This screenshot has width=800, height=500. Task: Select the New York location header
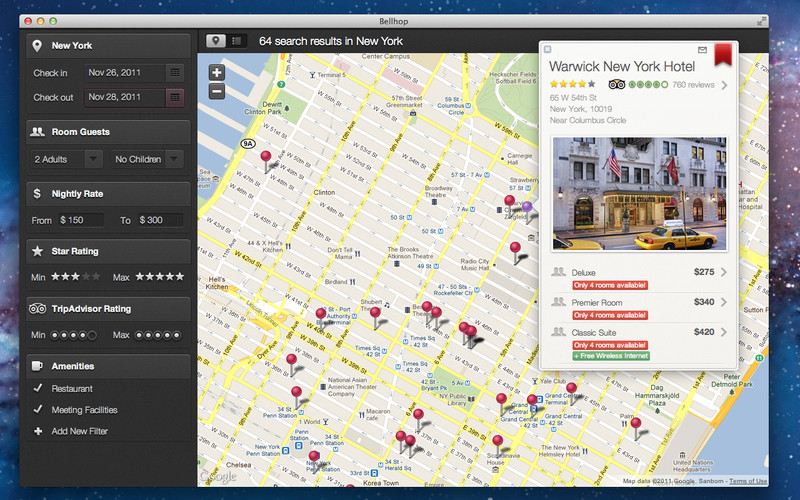[108, 45]
